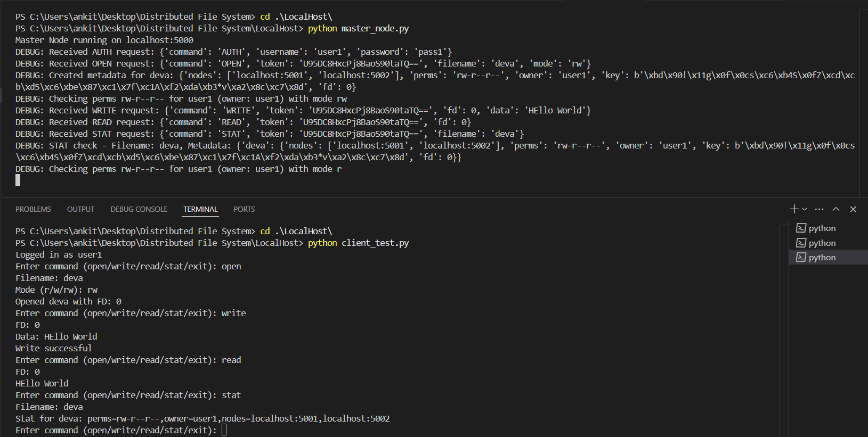Screen dimensions: 868x437
Task: Click the 'Write successful' output line
Action: pos(54,348)
